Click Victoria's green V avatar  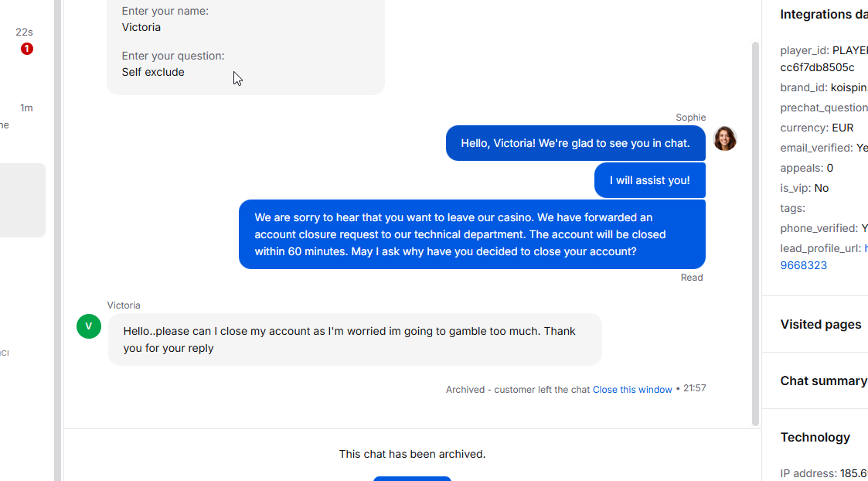pos(89,326)
